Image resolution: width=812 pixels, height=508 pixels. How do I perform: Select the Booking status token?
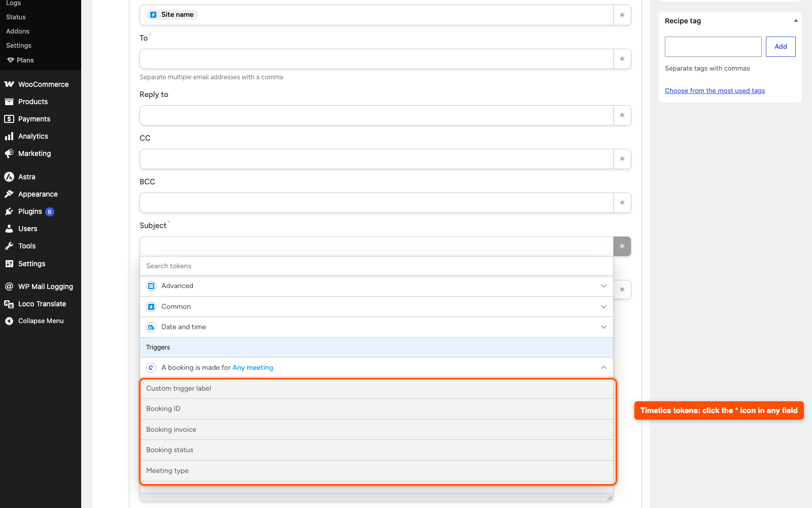377,450
